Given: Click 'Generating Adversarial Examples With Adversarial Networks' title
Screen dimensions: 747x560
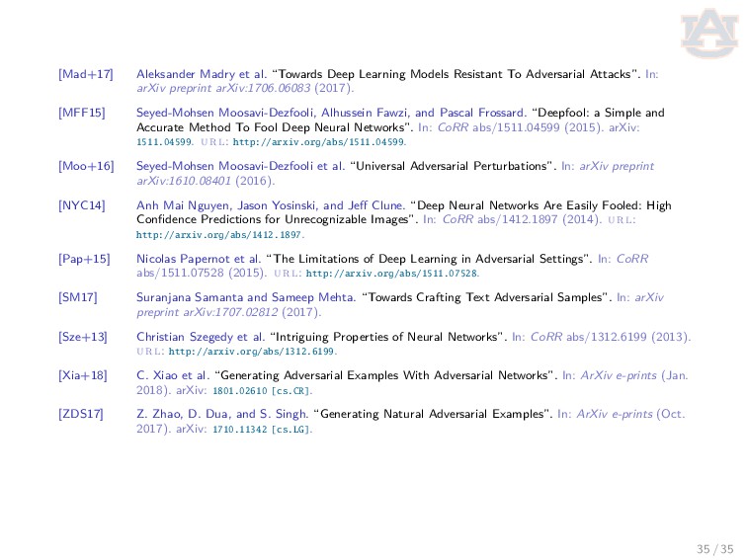Looking at the screenshot, I should coord(384,375).
